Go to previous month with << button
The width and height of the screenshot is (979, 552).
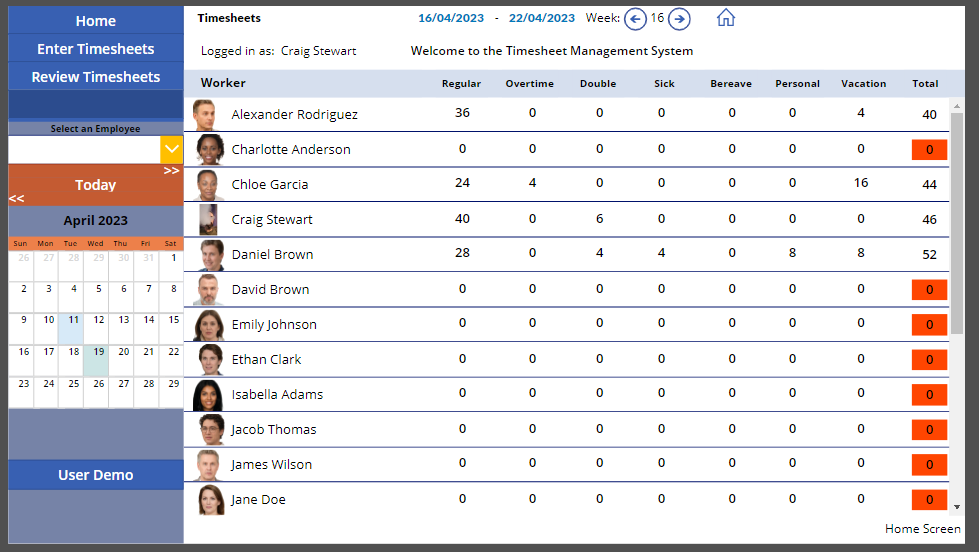(x=17, y=199)
